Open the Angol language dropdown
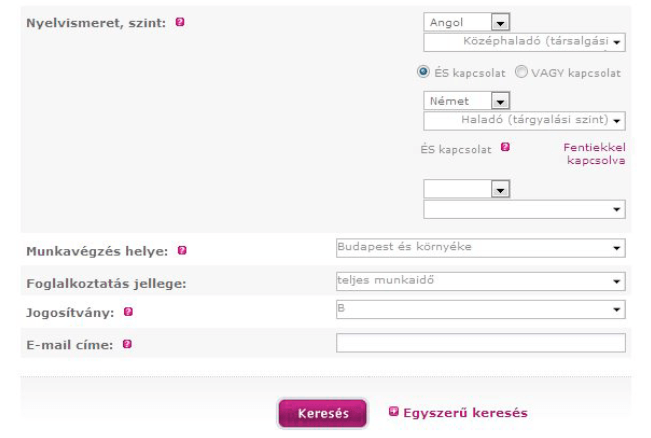Image resolution: width=651 pixels, height=438 pixels. [467, 23]
